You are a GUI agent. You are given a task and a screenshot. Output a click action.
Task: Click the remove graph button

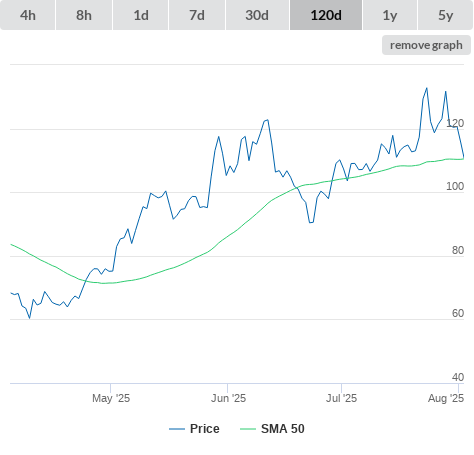(426, 45)
